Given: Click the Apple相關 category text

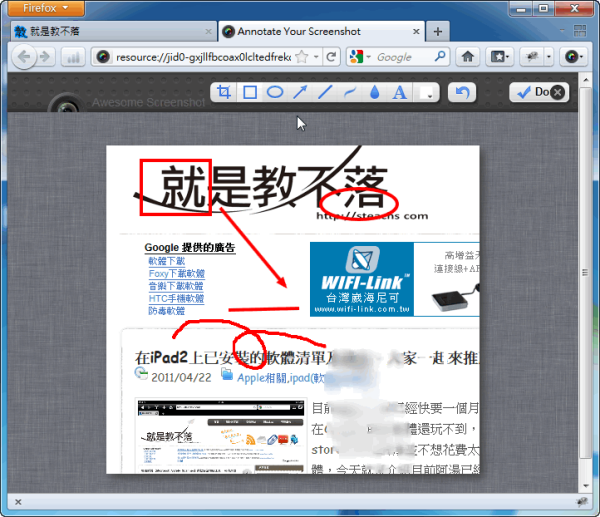Looking at the screenshot, I should 262,378.
